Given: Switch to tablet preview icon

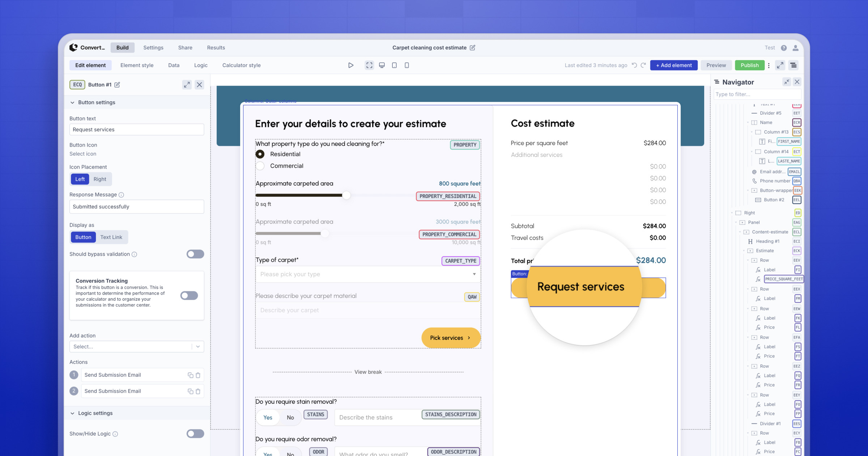Looking at the screenshot, I should (394, 65).
